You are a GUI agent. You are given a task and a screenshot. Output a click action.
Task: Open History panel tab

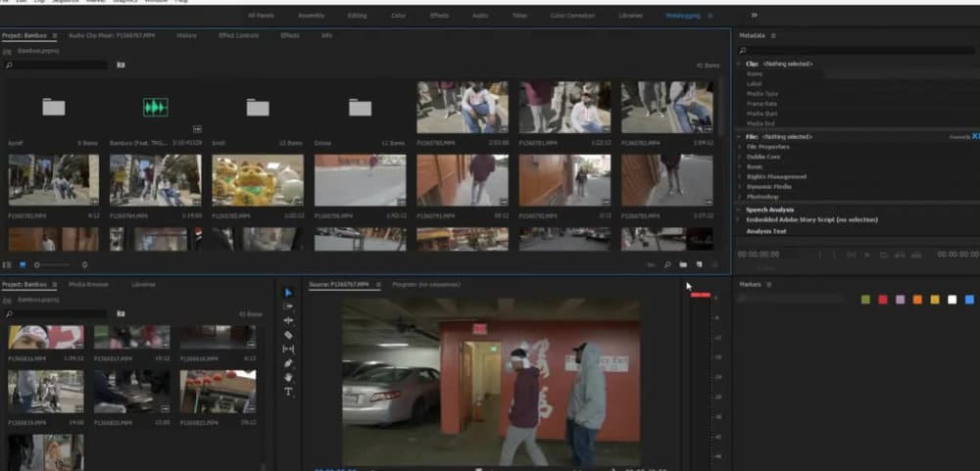click(x=186, y=35)
